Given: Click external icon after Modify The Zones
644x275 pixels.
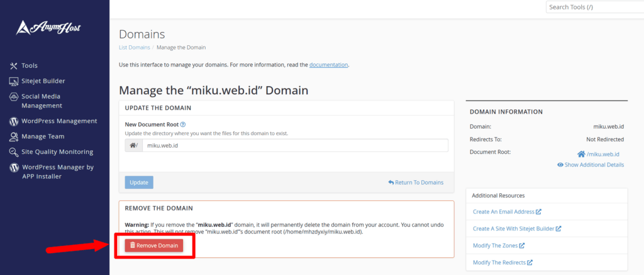Looking at the screenshot, I should [x=522, y=245].
